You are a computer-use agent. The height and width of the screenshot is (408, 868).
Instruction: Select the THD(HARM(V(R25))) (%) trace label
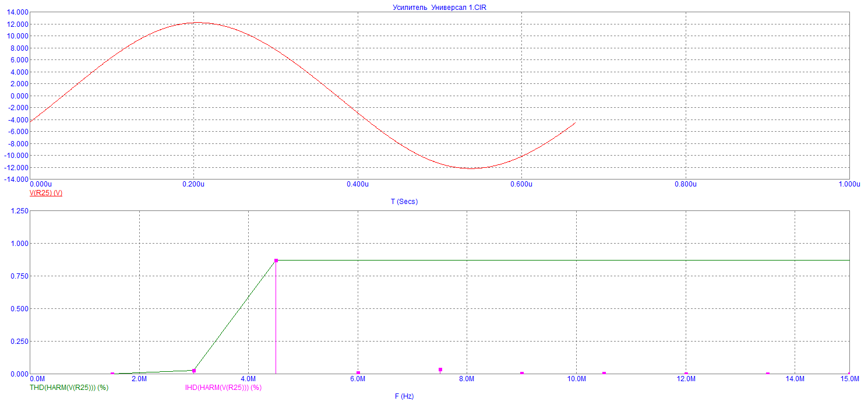69,387
